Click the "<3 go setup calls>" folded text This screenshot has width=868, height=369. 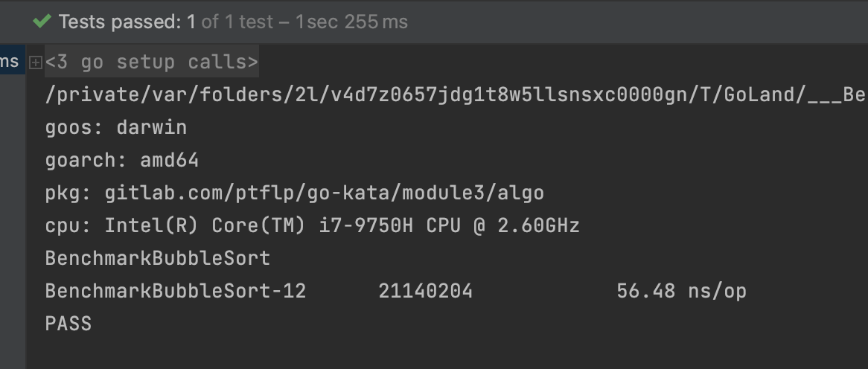(152, 62)
